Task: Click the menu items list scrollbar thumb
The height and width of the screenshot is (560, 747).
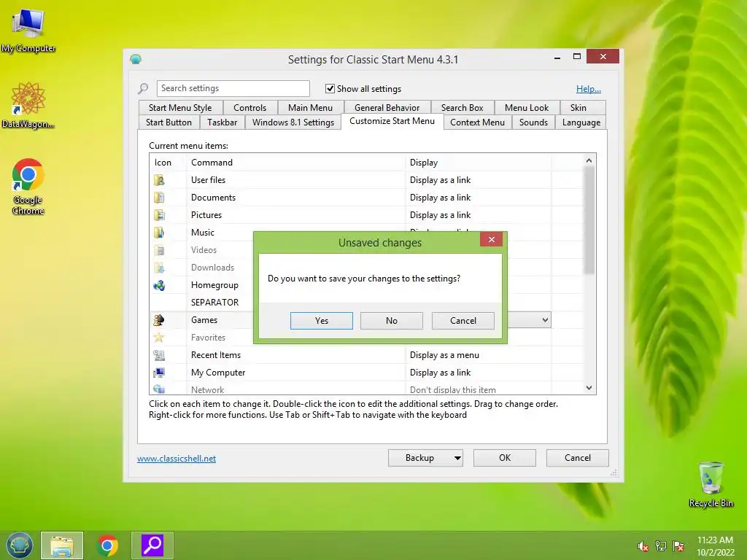Action: click(589, 220)
